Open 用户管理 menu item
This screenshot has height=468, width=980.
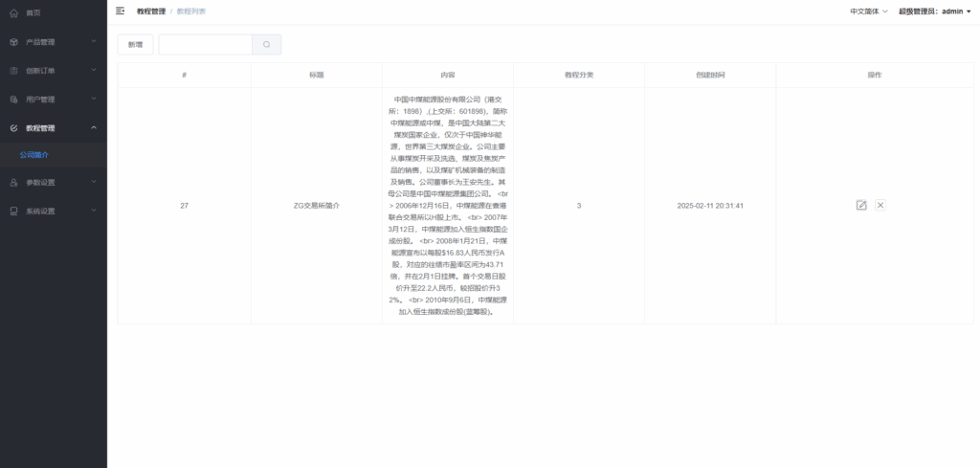[x=54, y=100]
